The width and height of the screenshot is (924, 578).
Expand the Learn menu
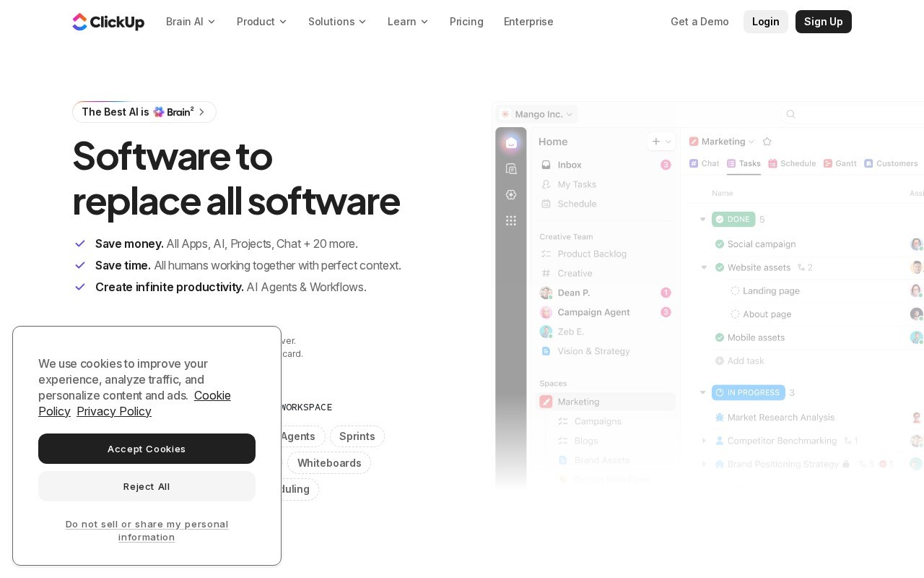tap(409, 22)
